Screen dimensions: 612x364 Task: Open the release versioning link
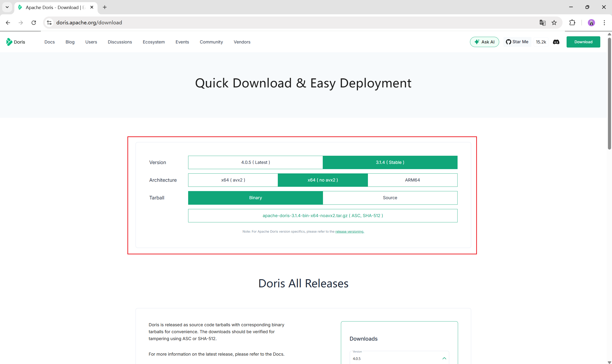coord(350,231)
